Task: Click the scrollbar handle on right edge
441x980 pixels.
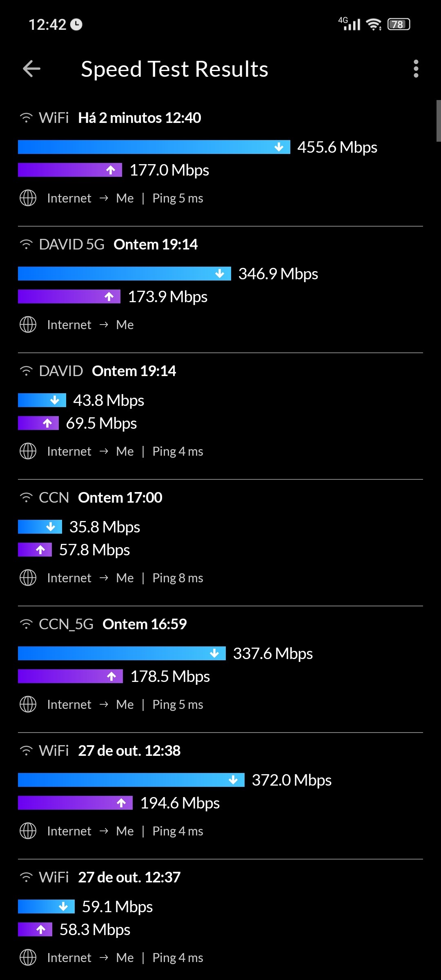Action: click(439, 121)
